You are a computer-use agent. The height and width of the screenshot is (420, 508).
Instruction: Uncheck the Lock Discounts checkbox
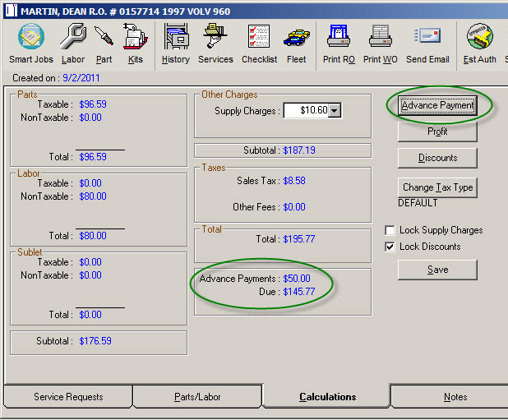(x=390, y=247)
